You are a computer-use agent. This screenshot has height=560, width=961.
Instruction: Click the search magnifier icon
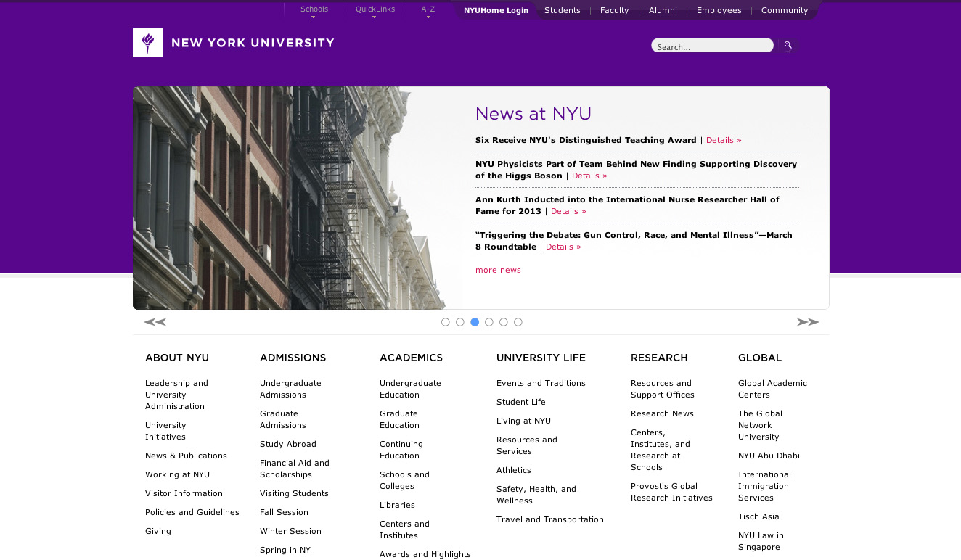788,46
